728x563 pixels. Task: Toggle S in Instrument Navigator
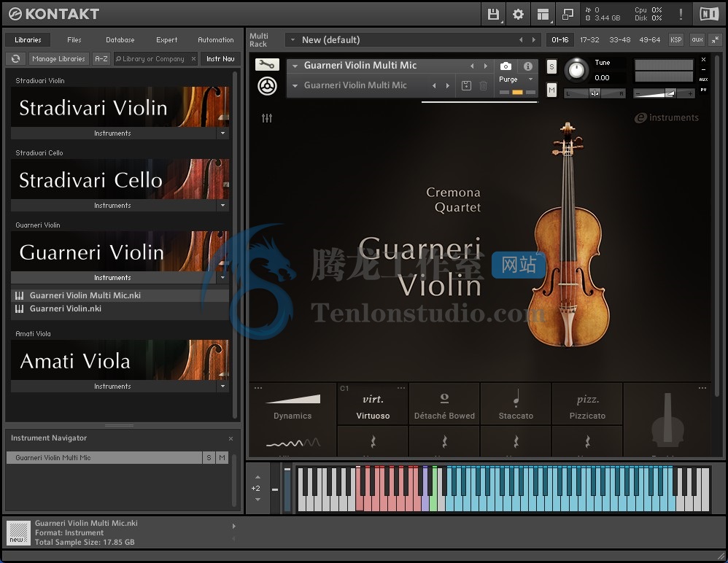[209, 458]
